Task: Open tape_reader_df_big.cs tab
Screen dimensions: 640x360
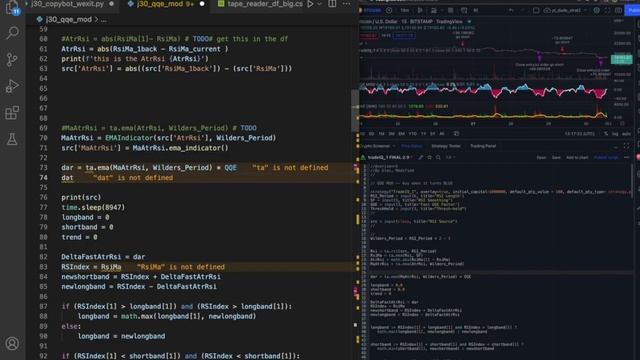Action: [265, 4]
